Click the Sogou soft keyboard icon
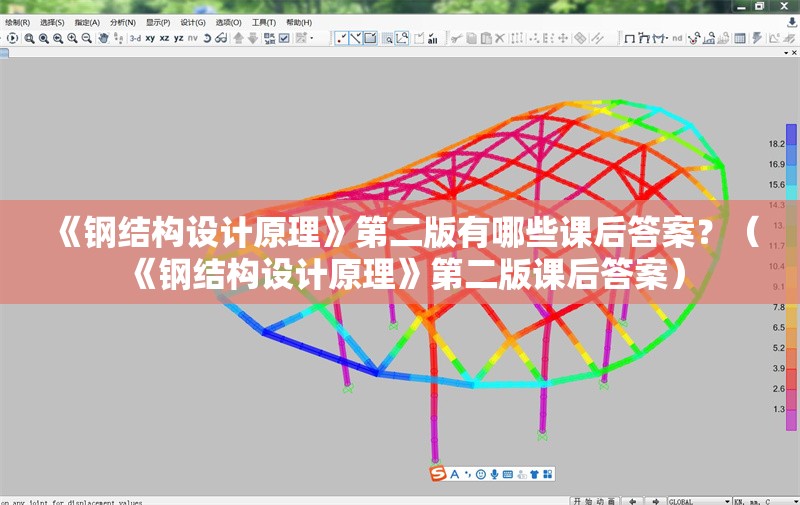This screenshot has height=505, width=800. (x=508, y=474)
